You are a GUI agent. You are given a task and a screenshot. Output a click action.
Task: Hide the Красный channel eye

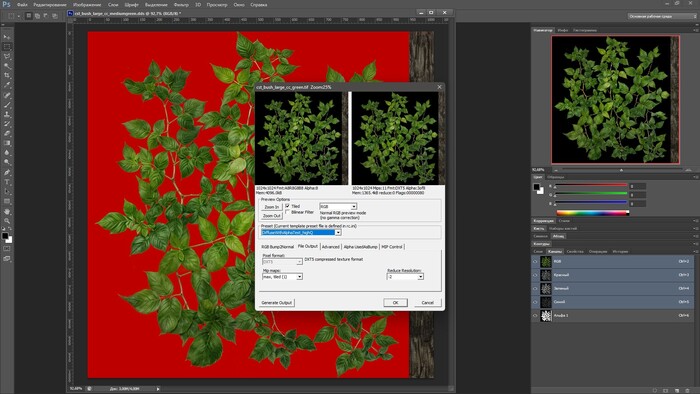tap(535, 275)
